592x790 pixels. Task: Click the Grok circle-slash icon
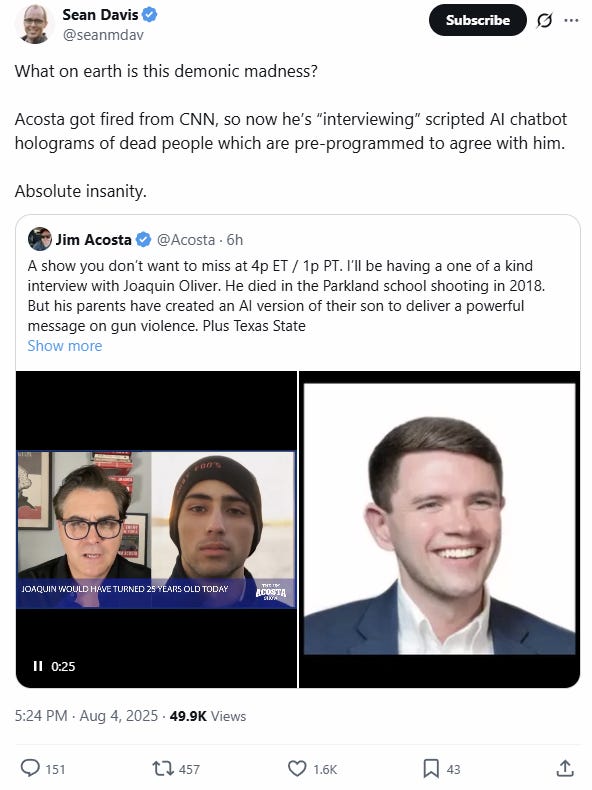click(544, 20)
